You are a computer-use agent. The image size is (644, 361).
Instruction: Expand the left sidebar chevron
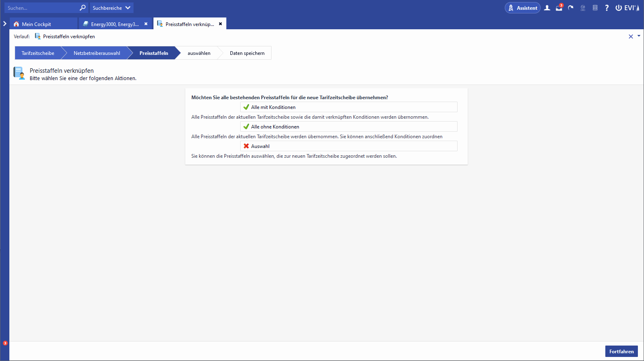click(5, 24)
